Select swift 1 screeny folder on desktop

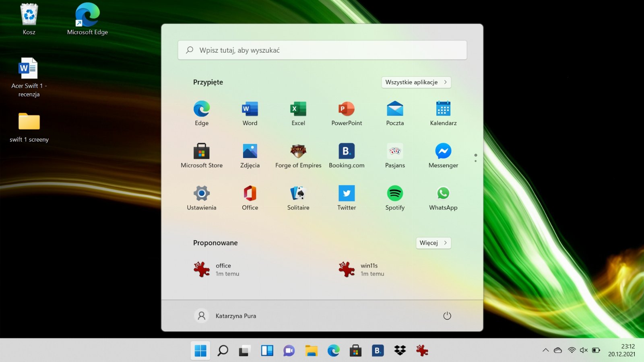(29, 128)
